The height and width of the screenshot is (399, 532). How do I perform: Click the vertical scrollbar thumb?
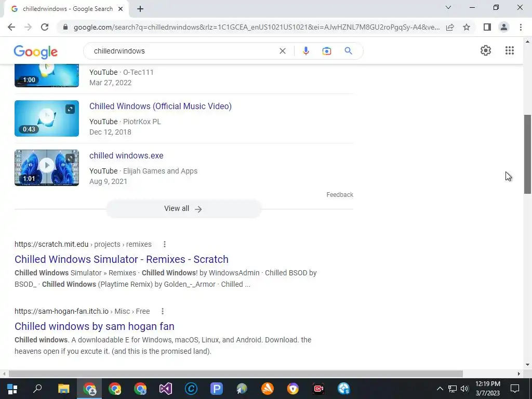(527, 154)
